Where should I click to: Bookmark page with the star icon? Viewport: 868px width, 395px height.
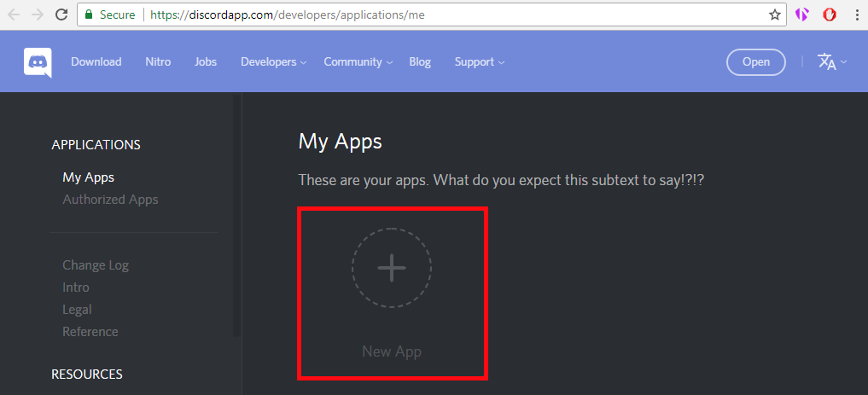point(774,15)
